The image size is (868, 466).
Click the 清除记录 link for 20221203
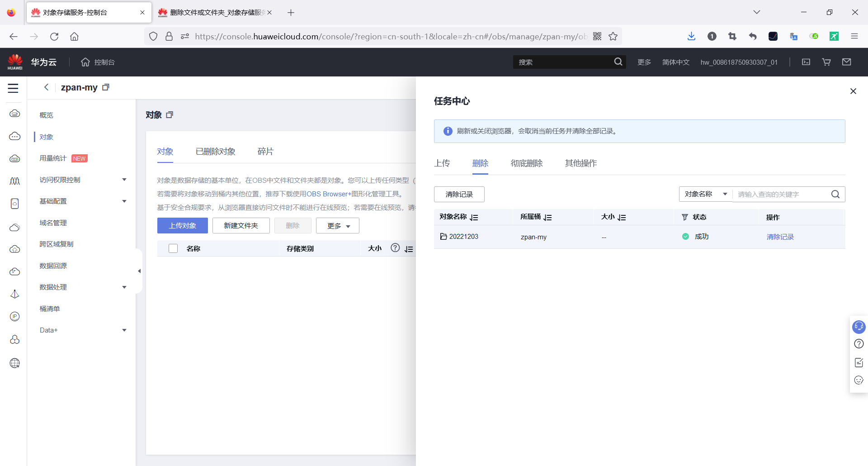point(780,237)
